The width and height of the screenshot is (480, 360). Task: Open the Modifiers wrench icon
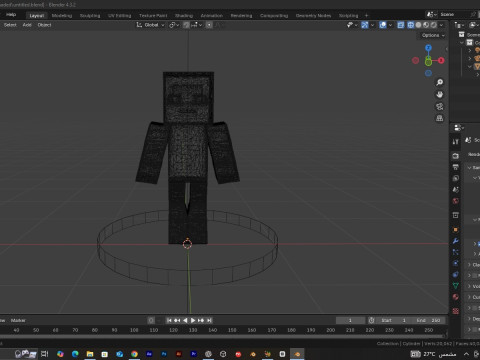point(456,241)
